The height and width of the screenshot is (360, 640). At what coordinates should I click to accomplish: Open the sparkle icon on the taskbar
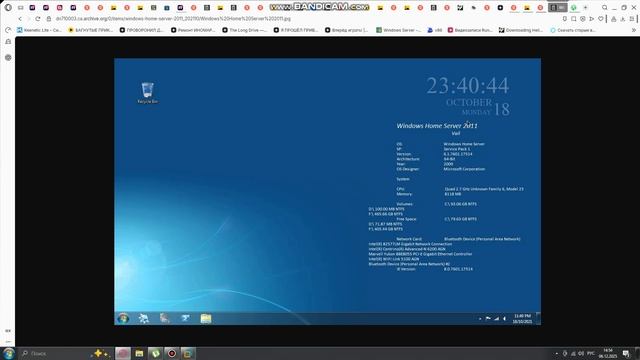click(100, 353)
